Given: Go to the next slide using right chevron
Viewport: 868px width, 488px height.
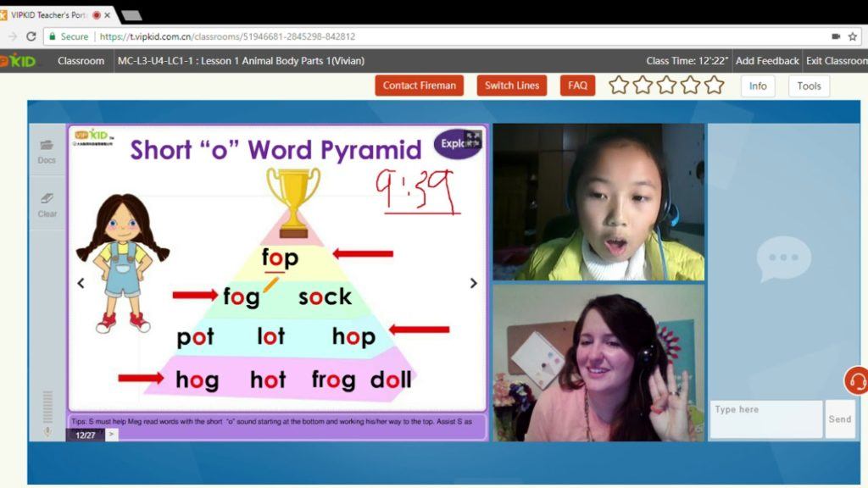Looking at the screenshot, I should [x=473, y=283].
